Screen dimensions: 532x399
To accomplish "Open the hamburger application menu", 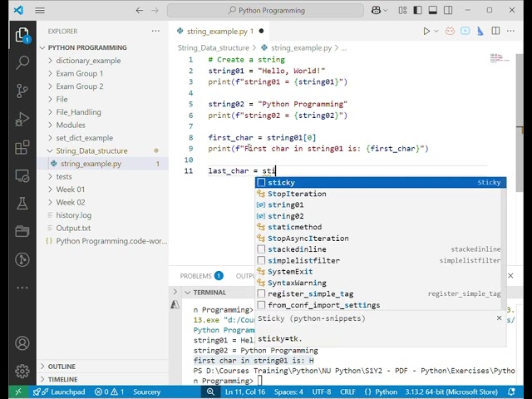I will (40, 11).
